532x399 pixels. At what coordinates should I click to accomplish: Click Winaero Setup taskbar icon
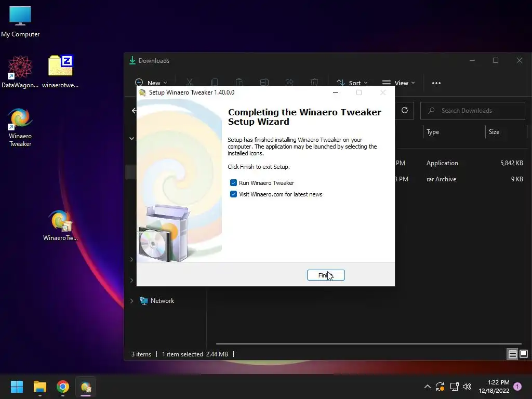click(x=86, y=387)
